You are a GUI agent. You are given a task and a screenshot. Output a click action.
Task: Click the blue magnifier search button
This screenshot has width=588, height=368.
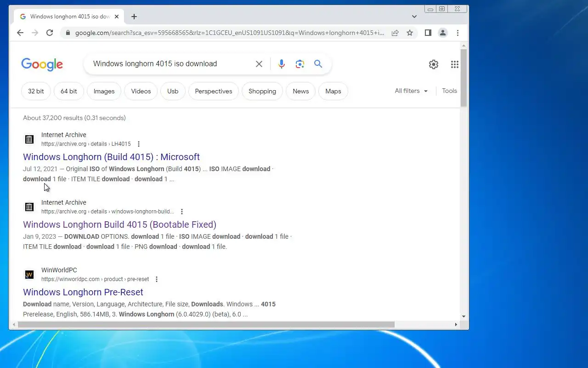[318, 64]
